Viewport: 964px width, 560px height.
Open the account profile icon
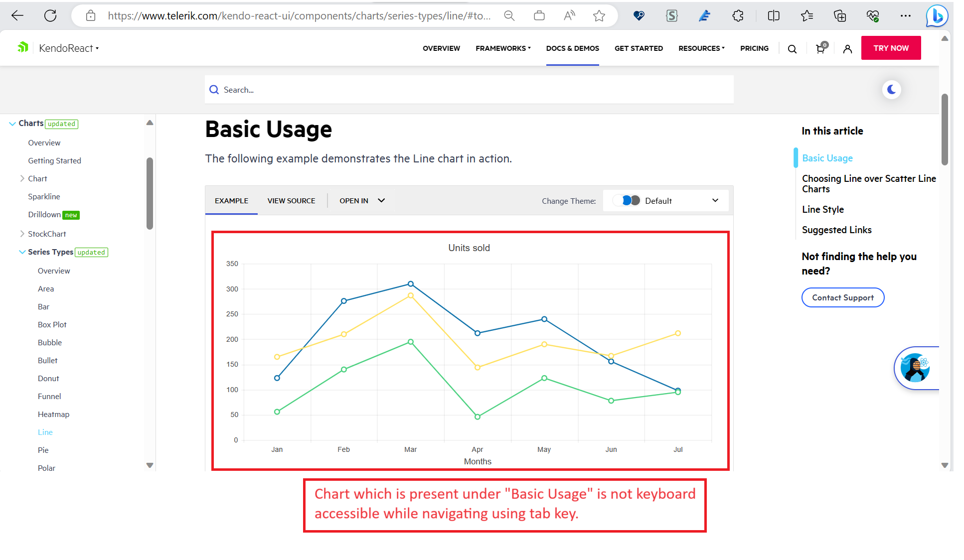point(847,48)
